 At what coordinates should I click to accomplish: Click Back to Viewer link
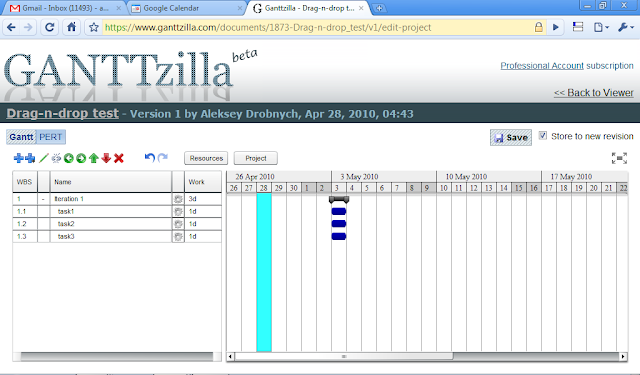[594, 93]
